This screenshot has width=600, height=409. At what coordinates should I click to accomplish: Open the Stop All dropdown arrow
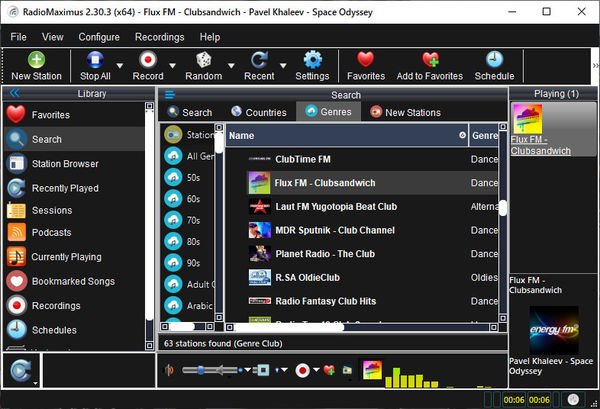click(120, 66)
